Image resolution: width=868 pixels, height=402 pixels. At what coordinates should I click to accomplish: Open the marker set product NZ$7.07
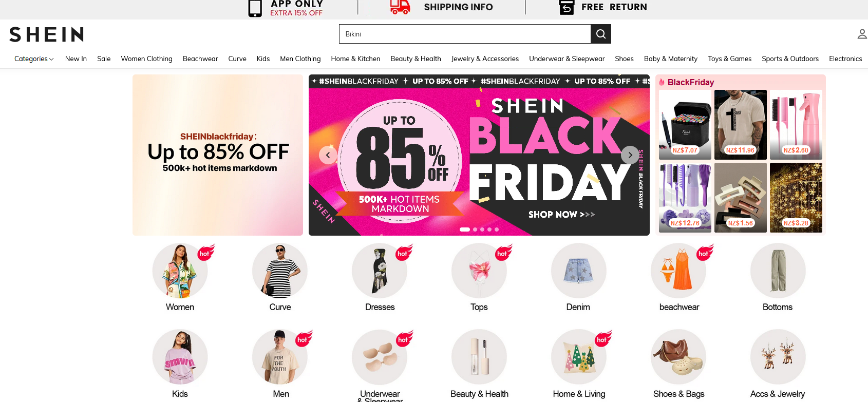point(685,125)
